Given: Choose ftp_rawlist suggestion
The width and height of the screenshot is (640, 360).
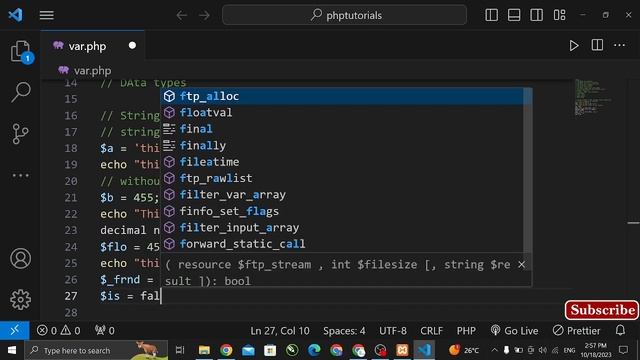Looking at the screenshot, I should pos(342,178).
